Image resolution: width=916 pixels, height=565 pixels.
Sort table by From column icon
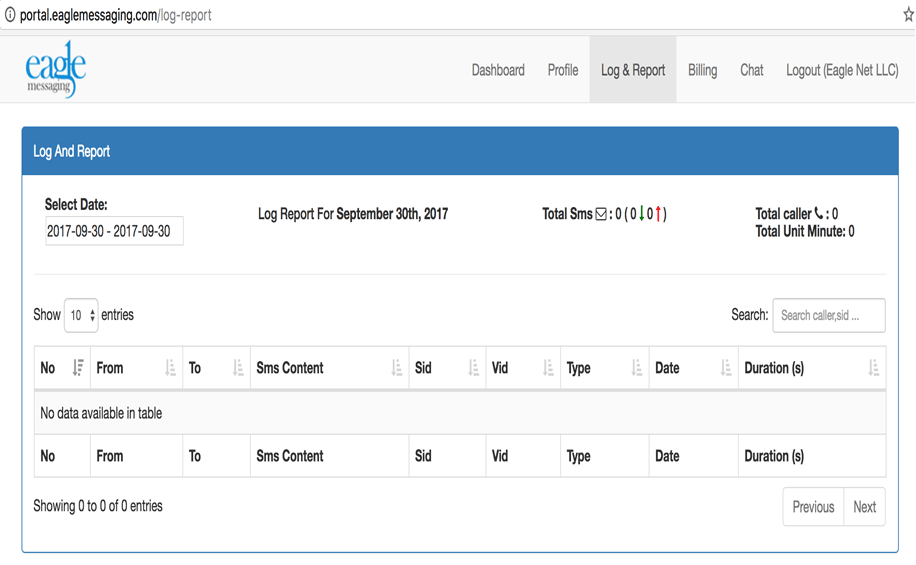point(170,368)
